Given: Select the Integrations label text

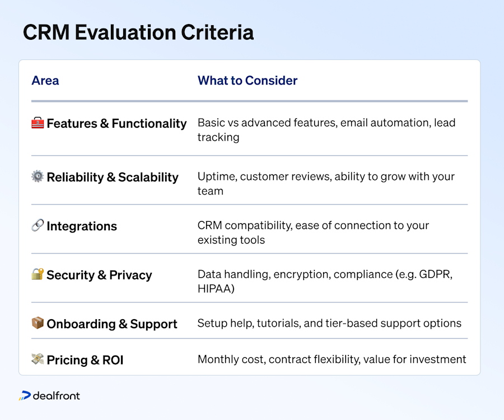Looking at the screenshot, I should (x=82, y=226).
